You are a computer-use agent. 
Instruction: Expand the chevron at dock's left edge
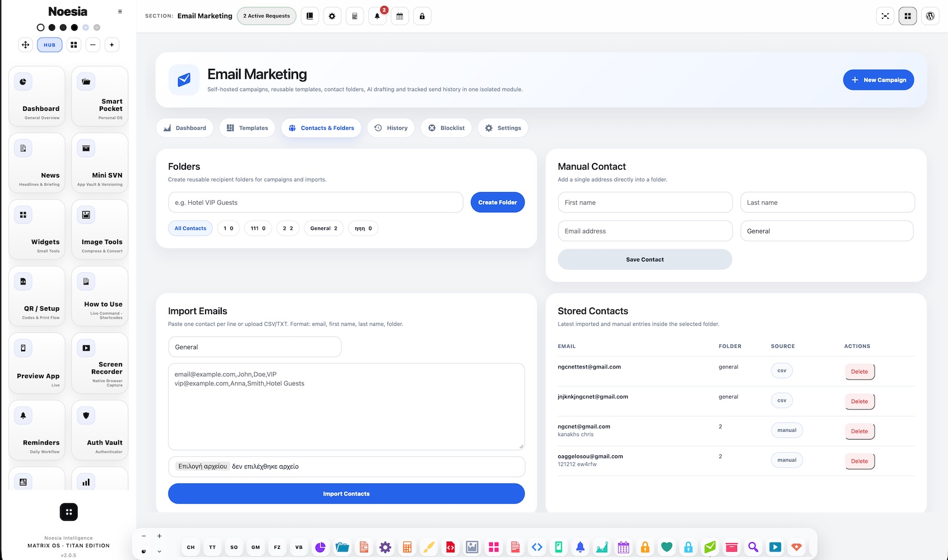(x=160, y=551)
